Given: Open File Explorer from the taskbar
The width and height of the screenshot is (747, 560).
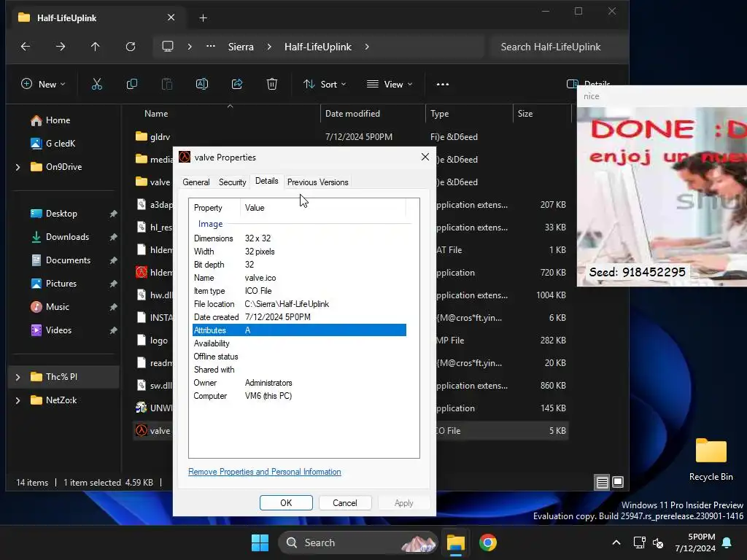Looking at the screenshot, I should pyautogui.click(x=455, y=542).
